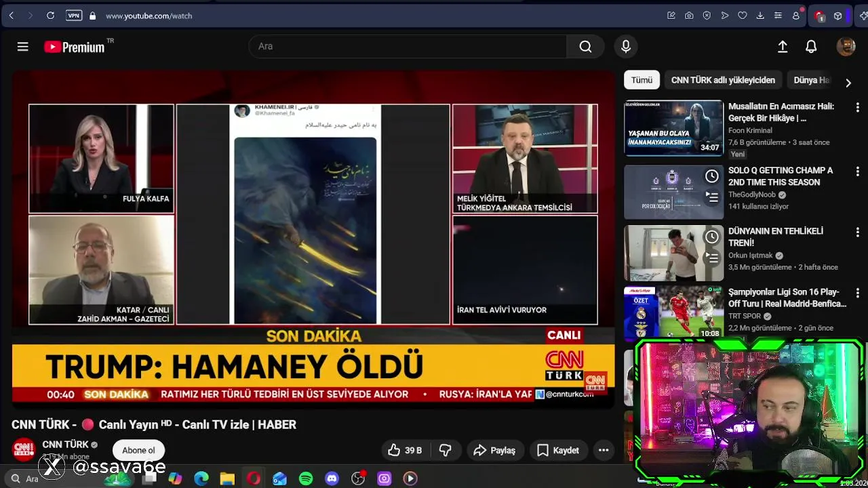Like the CNN TÜRK live video
Viewport: 868px width, 488px height.
pyautogui.click(x=405, y=450)
